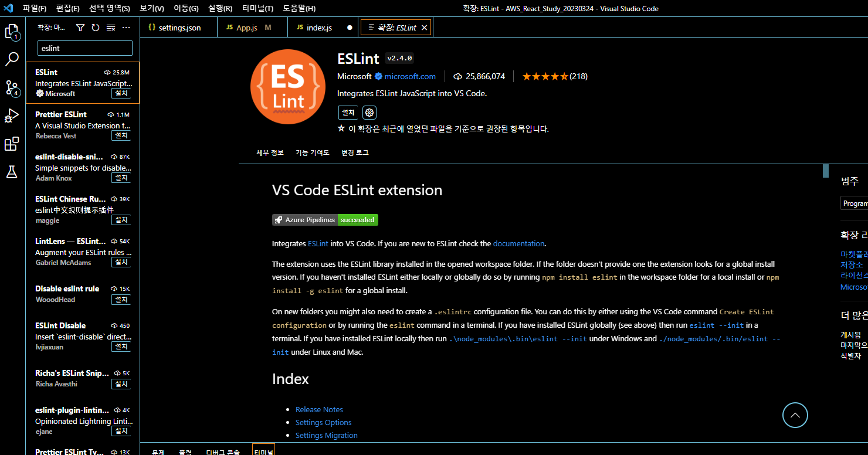The width and height of the screenshot is (868, 455).
Task: Select the LintLens extension row
Action: [83, 252]
